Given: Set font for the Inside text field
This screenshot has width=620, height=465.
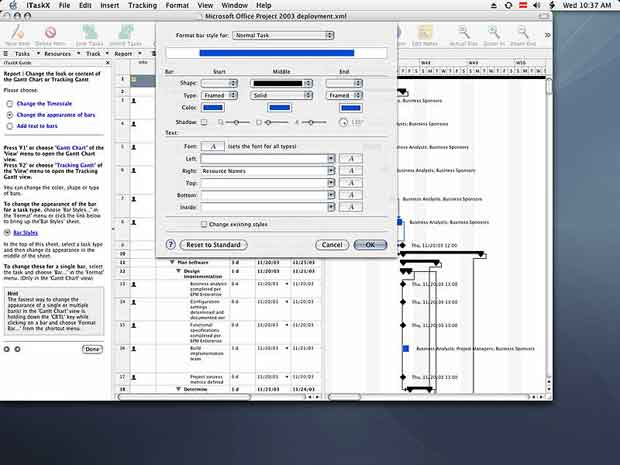Looking at the screenshot, I should click(350, 207).
